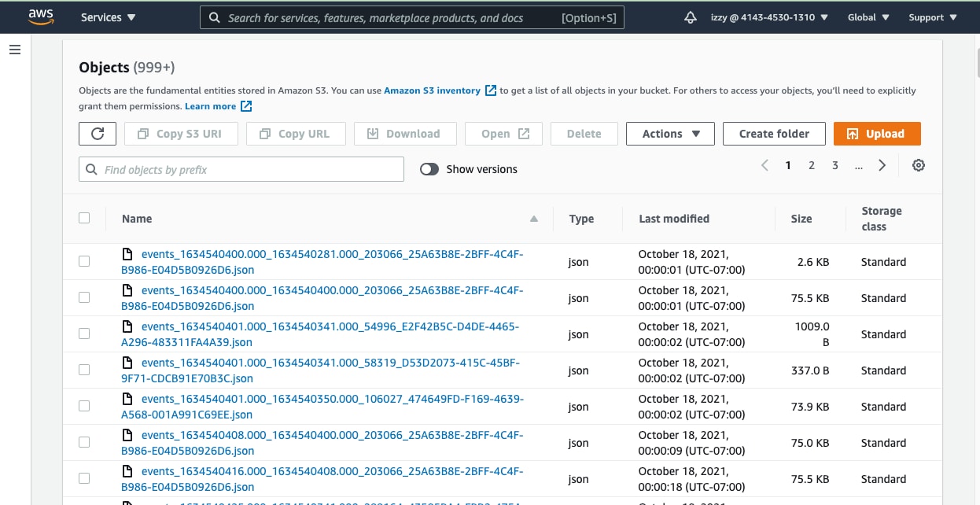Click the file icon of the 337.0 B object row
Screen dimensions: 980x505
pyautogui.click(x=127, y=363)
